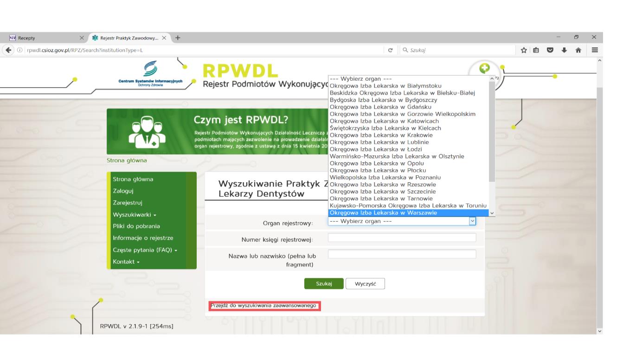Open Informacje o rejestrze menu item

[143, 238]
